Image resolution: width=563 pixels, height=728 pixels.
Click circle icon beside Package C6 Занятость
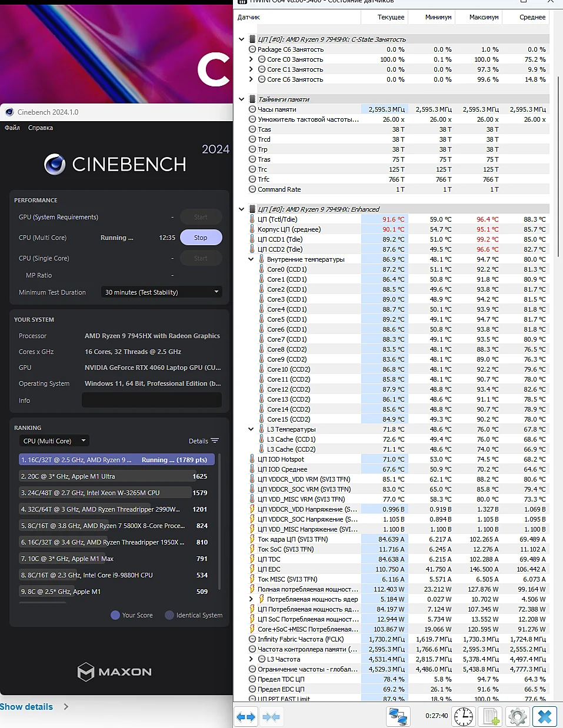click(252, 49)
